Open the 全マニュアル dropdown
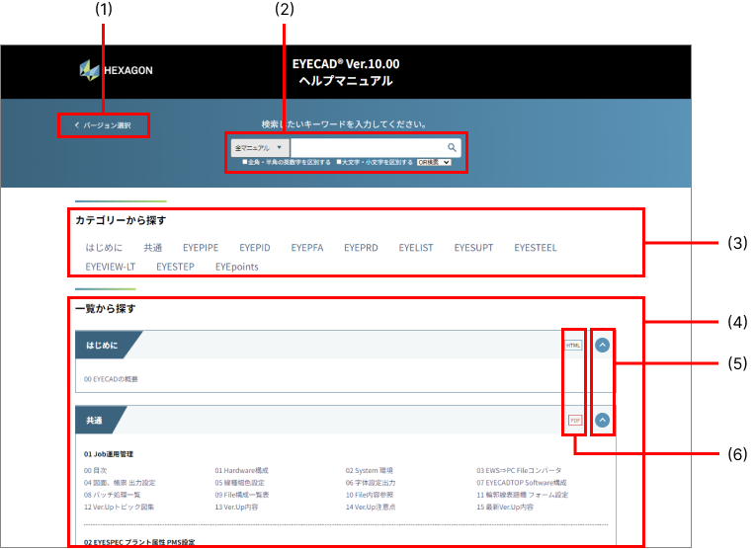 [260, 148]
